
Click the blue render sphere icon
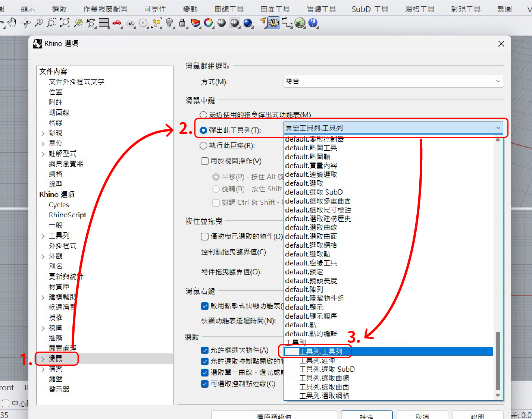[x=248, y=23]
